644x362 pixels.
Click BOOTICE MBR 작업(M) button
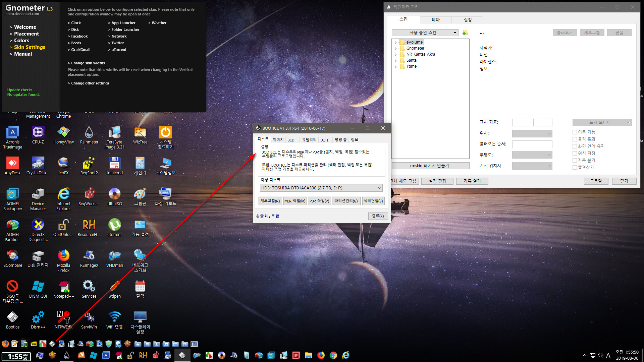pos(295,201)
